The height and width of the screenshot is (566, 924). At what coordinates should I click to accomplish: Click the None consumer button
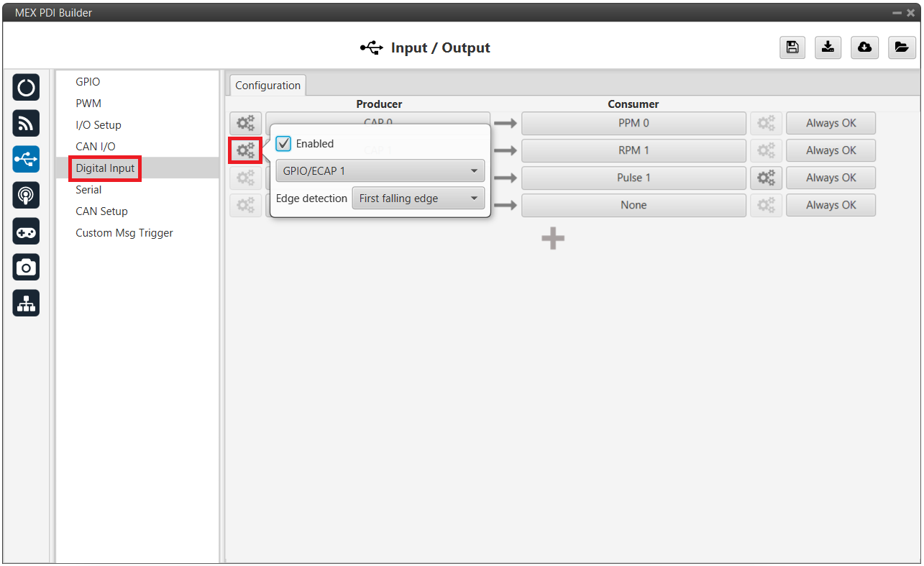[x=633, y=205]
